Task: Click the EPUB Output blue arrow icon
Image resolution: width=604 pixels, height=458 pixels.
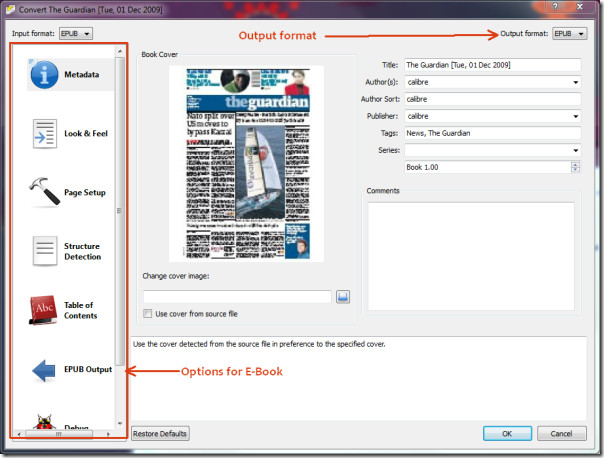Action: click(44, 371)
